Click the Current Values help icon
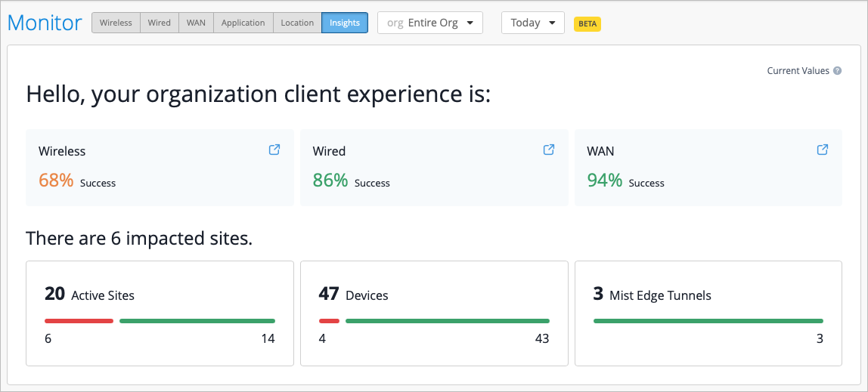The image size is (868, 392). (x=838, y=71)
